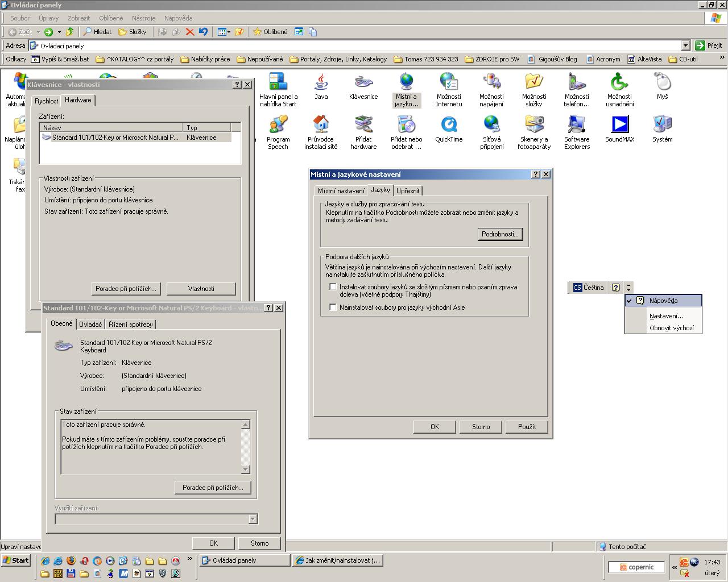Image resolution: width=728 pixels, height=582 pixels.
Task: Toggle the checked Nápověda item in language bar menu
Action: click(x=663, y=301)
